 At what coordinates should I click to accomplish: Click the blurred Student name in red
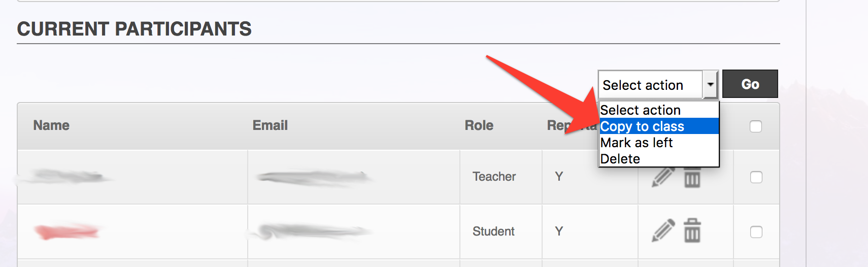coord(66,231)
